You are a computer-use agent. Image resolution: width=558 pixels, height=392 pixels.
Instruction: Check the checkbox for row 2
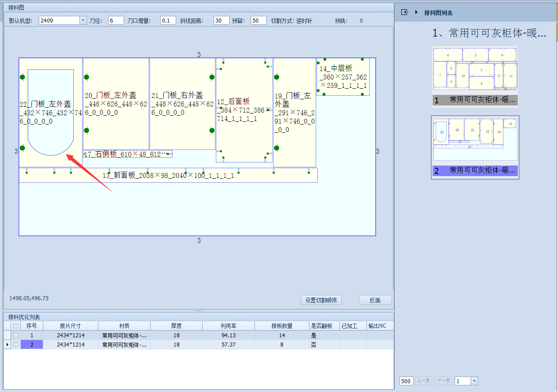coord(16,344)
